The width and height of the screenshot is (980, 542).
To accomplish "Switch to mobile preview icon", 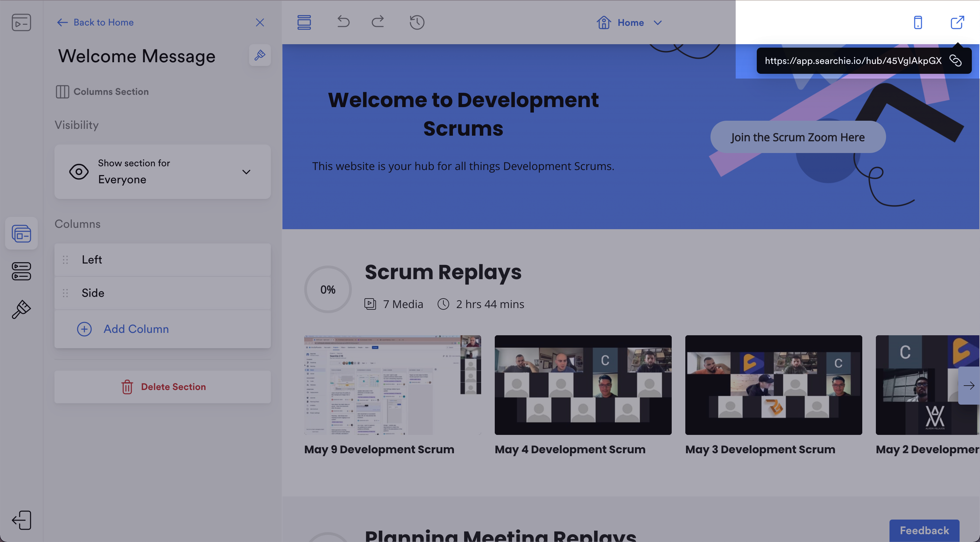I will tap(918, 22).
